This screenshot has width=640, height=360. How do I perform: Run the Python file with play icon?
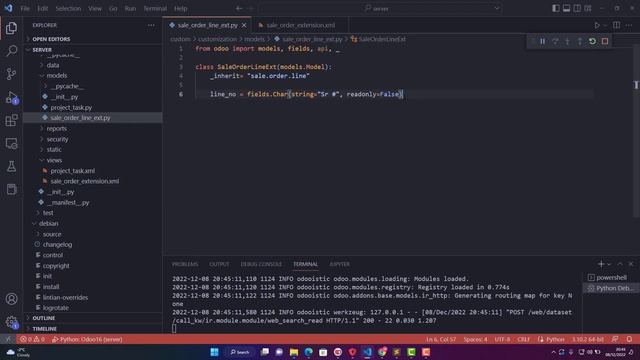click(597, 25)
